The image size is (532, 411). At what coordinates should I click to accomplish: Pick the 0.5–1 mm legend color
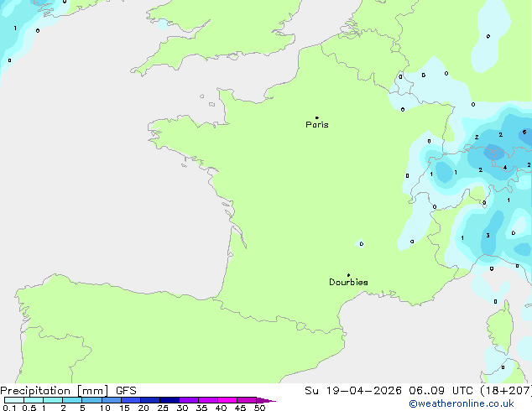tap(34, 400)
